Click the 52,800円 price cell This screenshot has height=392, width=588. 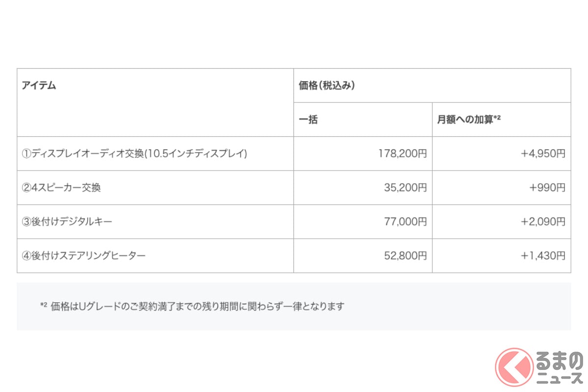tap(405, 256)
